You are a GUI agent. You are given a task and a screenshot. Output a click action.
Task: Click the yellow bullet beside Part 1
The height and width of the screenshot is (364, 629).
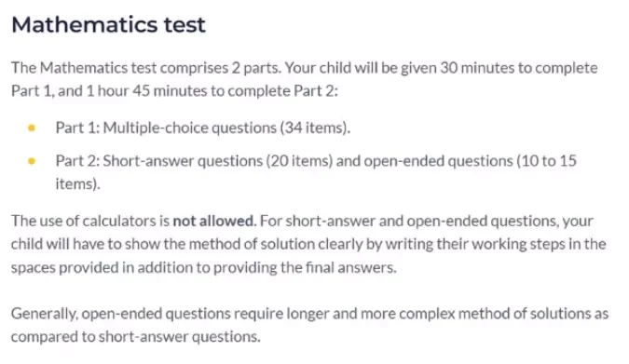(x=32, y=128)
